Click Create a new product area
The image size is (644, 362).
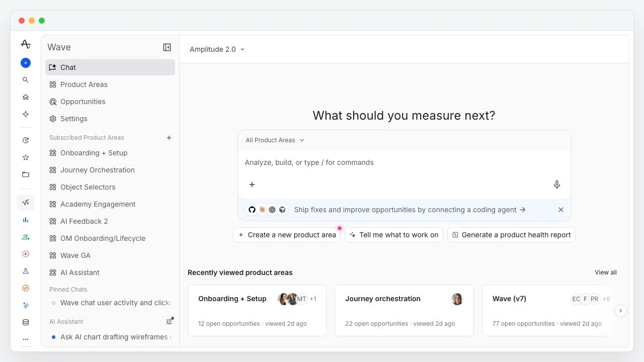[x=287, y=235]
